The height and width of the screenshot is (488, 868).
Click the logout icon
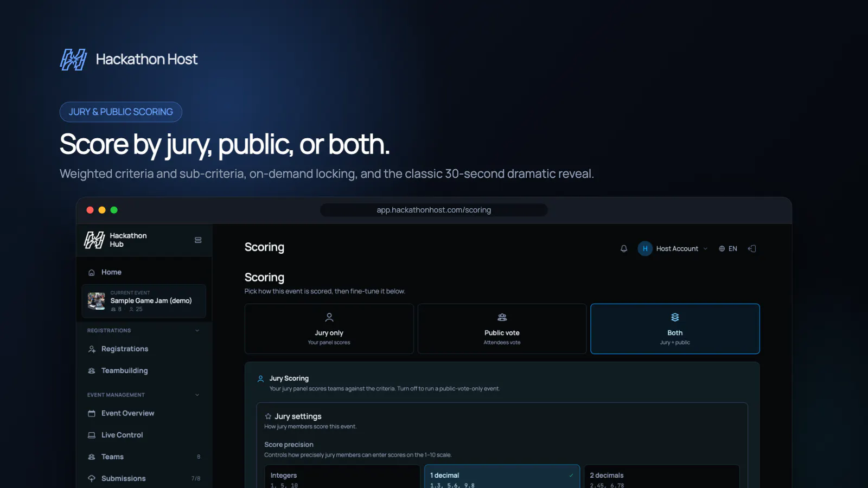[x=752, y=248]
